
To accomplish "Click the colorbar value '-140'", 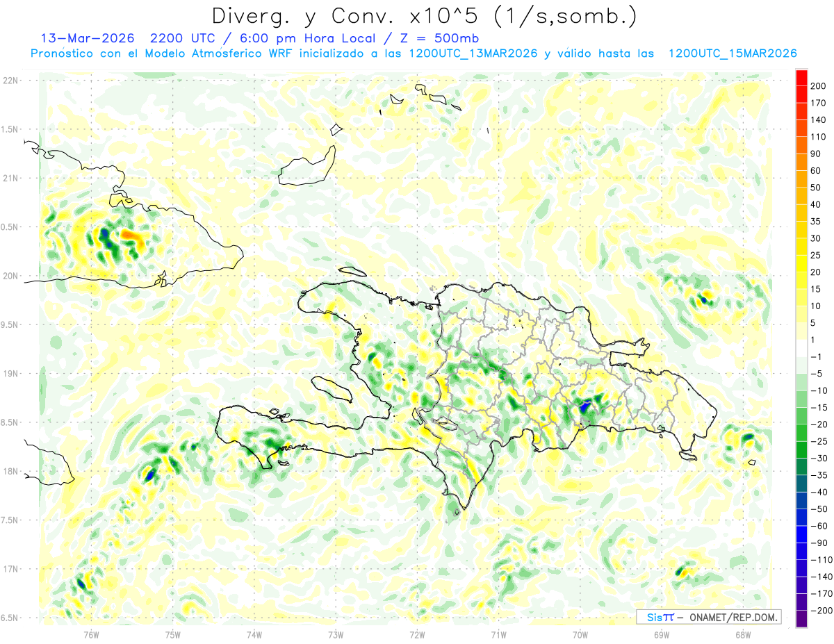I will pyautogui.click(x=822, y=577).
